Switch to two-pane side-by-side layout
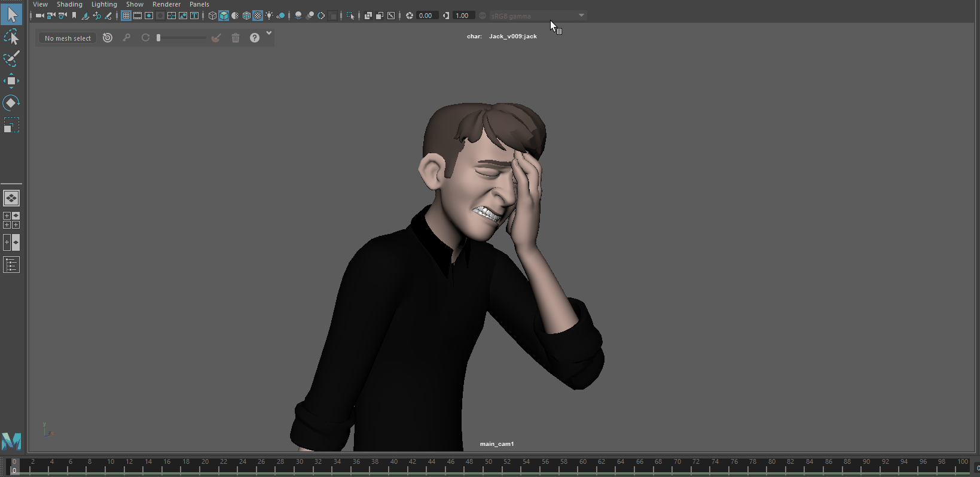The width and height of the screenshot is (980, 477). click(x=11, y=242)
